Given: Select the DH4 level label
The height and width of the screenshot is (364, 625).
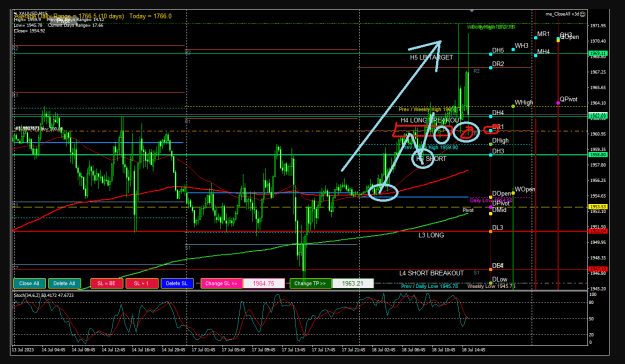Looking at the screenshot, I should tap(498, 113).
